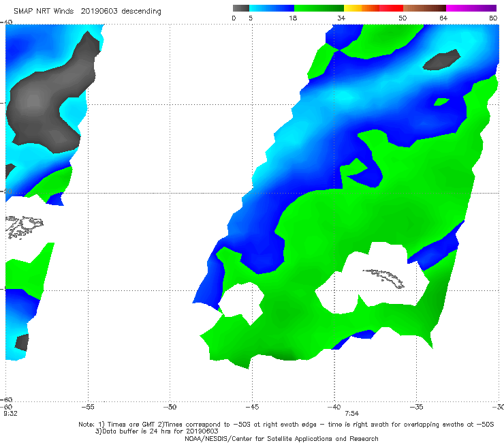Click the note line 'Times are GMT'

[131, 425]
